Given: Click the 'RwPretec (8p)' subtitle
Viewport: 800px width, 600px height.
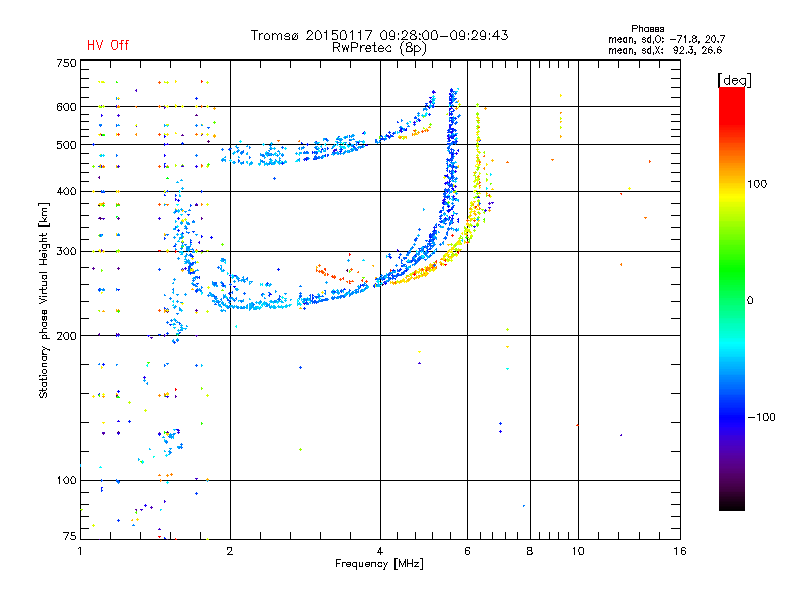Looking at the screenshot, I should (x=379, y=48).
